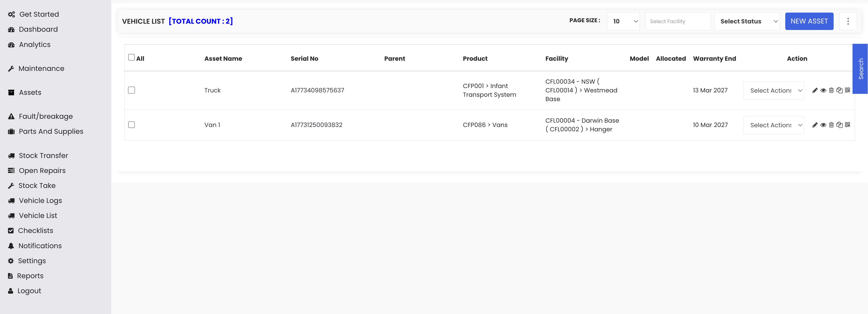Edit the Truck asset with pencil icon
Screen dimensions: 868x314
tap(815, 90)
